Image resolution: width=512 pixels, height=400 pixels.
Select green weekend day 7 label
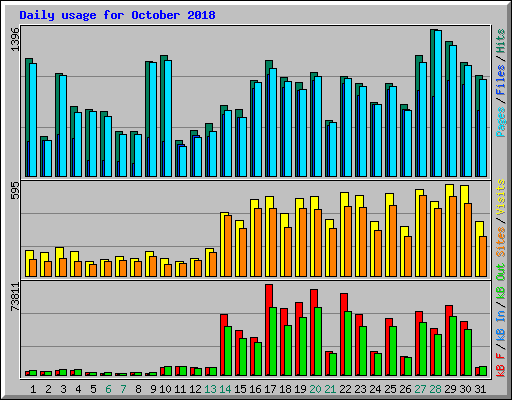pyautogui.click(x=123, y=389)
